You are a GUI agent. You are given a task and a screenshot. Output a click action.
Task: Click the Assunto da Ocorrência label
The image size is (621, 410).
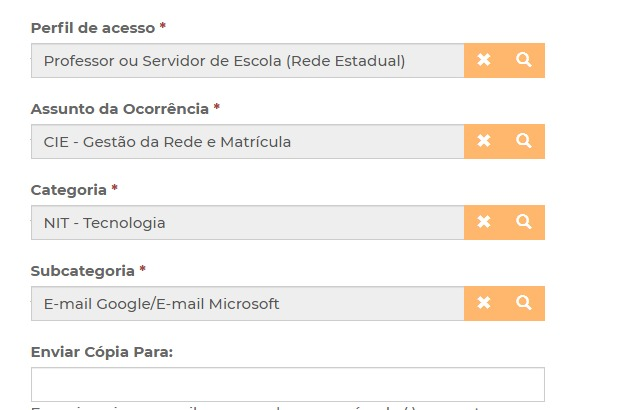click(x=120, y=108)
